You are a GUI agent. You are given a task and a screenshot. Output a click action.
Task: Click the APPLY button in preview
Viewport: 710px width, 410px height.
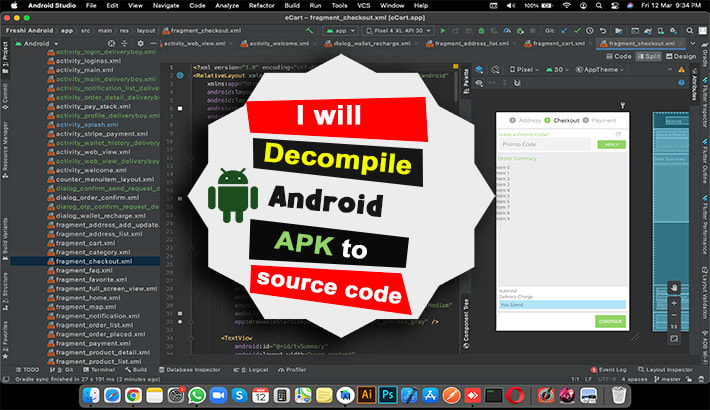[609, 144]
